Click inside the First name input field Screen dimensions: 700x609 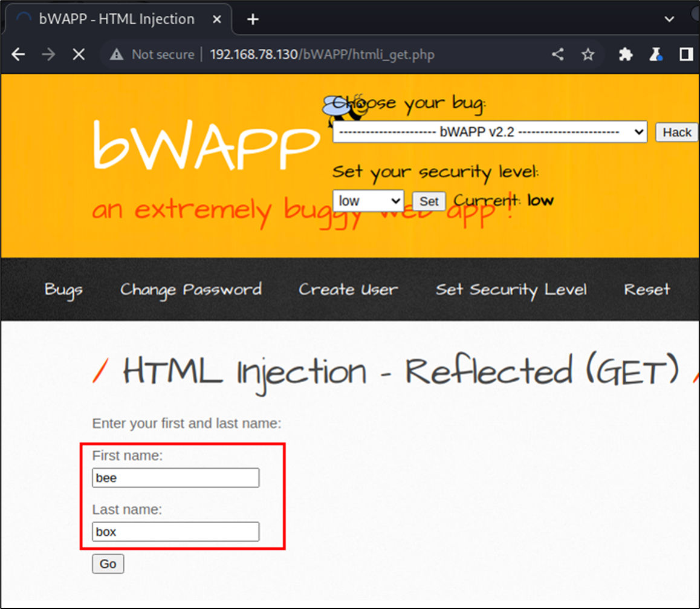175,477
